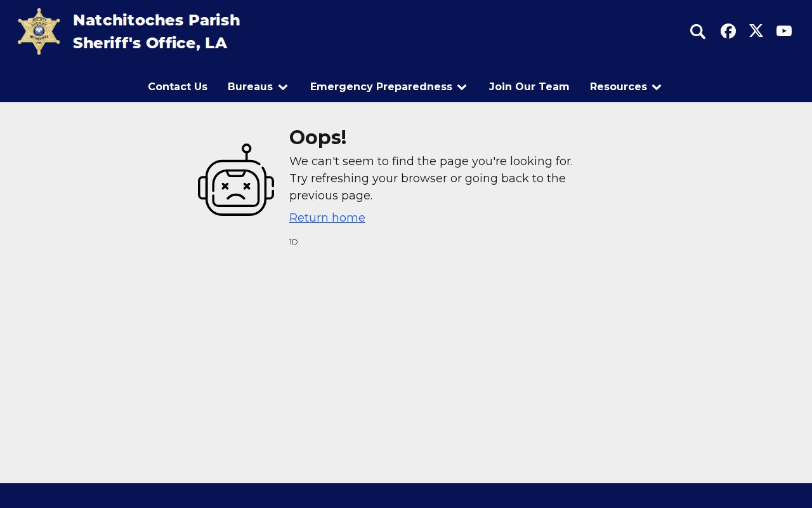Expand the Emergency Preparedness menu
Screen dimensions: 812x508
tap(389, 86)
